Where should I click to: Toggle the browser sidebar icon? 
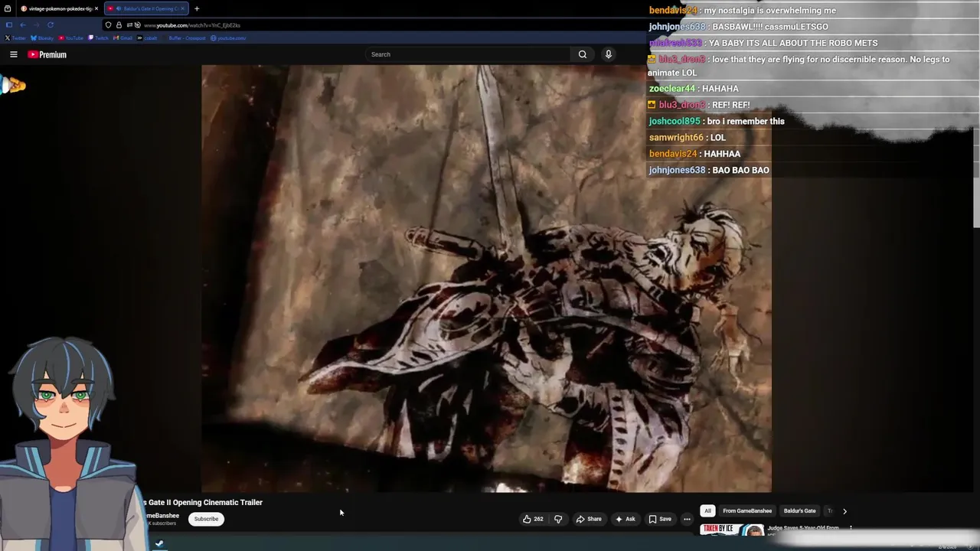coord(9,24)
